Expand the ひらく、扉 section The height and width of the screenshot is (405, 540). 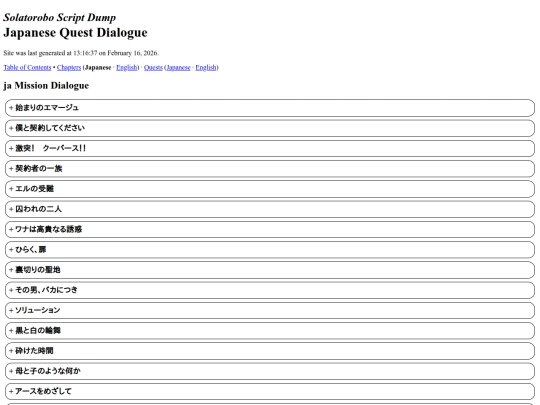[x=270, y=250]
